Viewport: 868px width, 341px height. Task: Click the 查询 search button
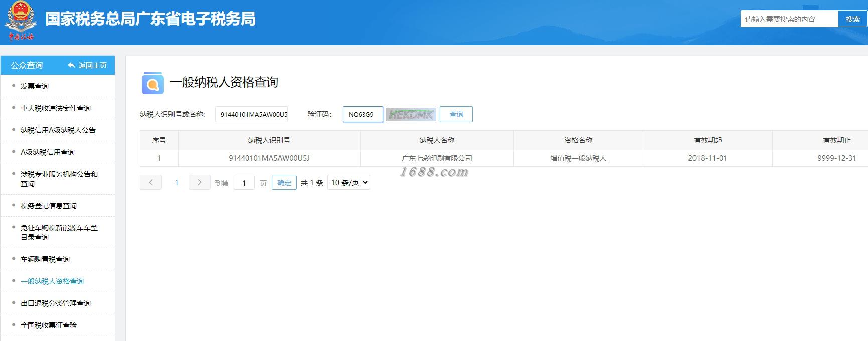456,114
